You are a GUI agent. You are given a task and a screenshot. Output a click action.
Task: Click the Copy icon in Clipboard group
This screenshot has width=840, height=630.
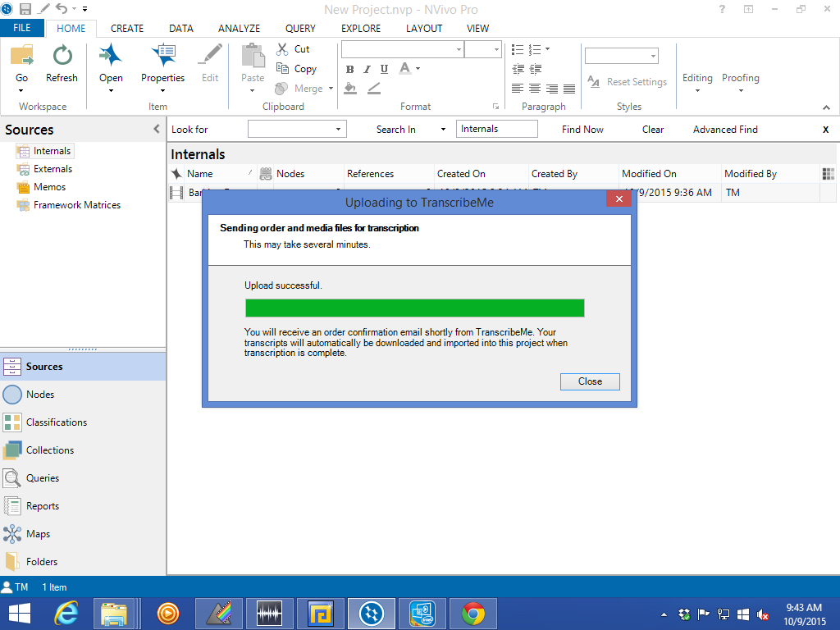pos(283,69)
